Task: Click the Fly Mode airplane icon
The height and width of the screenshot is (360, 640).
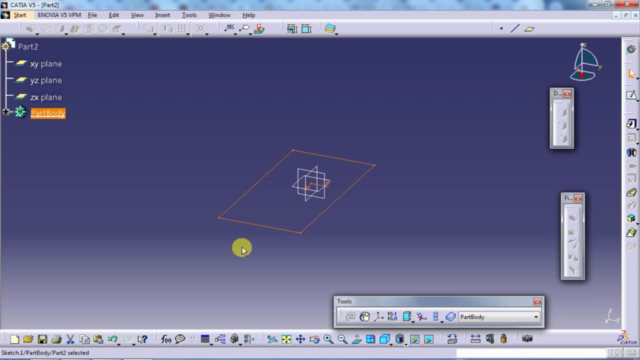Action: tap(272, 339)
